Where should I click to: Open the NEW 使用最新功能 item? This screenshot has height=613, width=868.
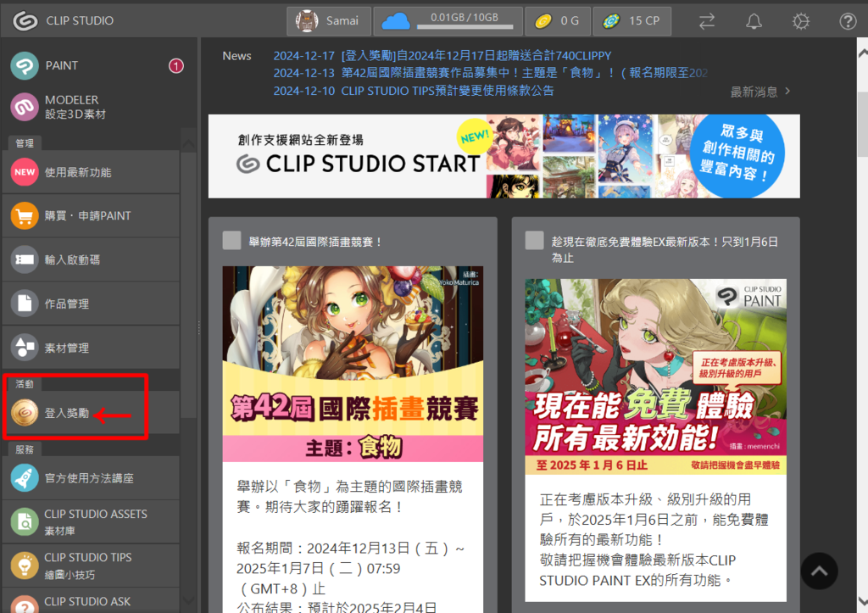pyautogui.click(x=91, y=172)
